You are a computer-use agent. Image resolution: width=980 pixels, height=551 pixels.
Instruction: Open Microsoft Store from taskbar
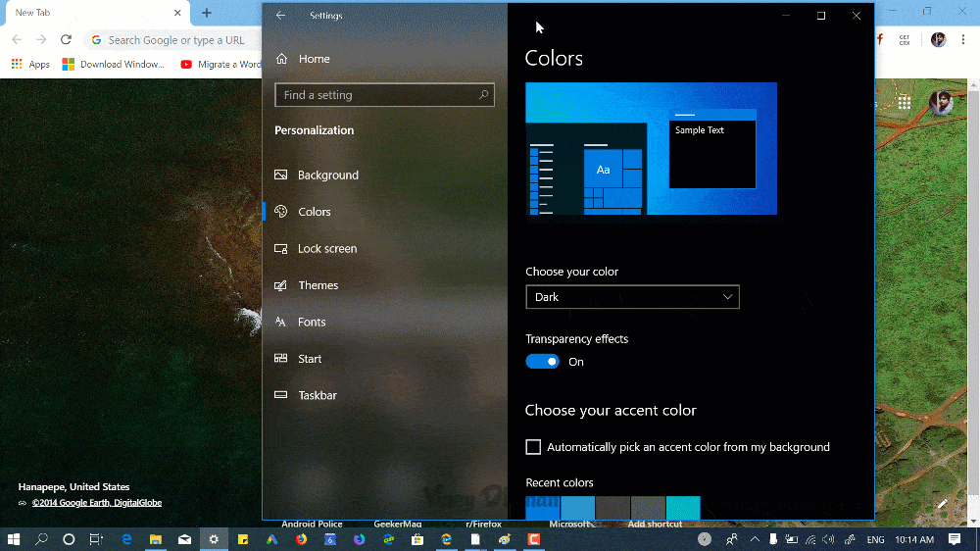click(x=416, y=539)
